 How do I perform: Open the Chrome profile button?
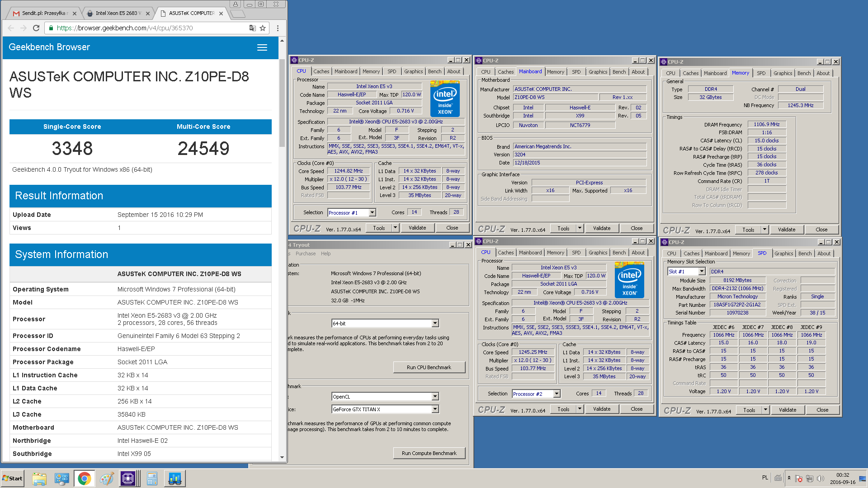(236, 4)
